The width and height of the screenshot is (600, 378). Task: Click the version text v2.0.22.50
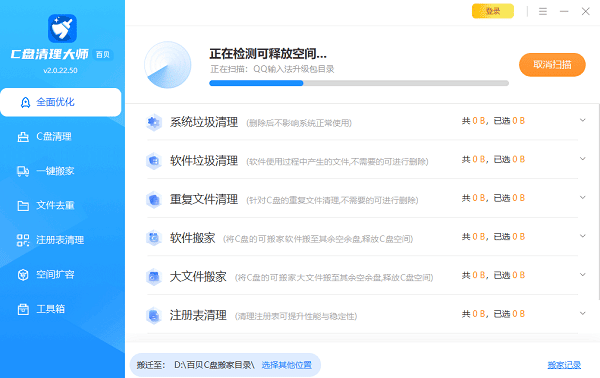tap(60, 70)
